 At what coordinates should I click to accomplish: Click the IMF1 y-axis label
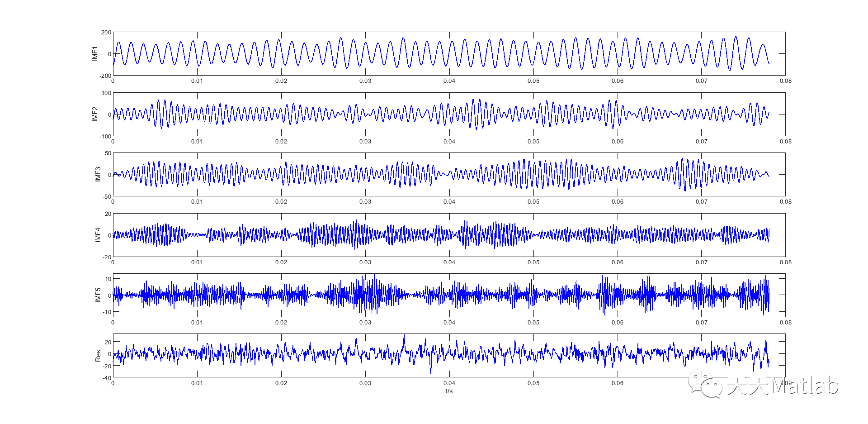point(95,53)
